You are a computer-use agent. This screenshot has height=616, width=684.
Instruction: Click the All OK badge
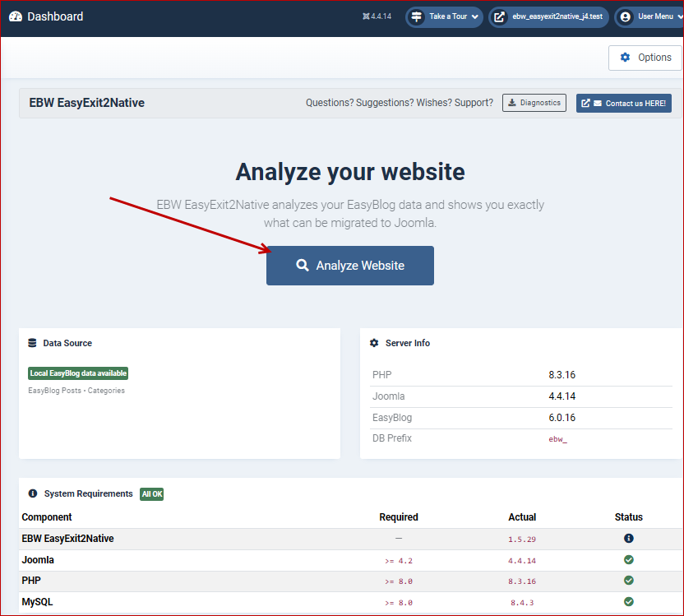click(151, 493)
